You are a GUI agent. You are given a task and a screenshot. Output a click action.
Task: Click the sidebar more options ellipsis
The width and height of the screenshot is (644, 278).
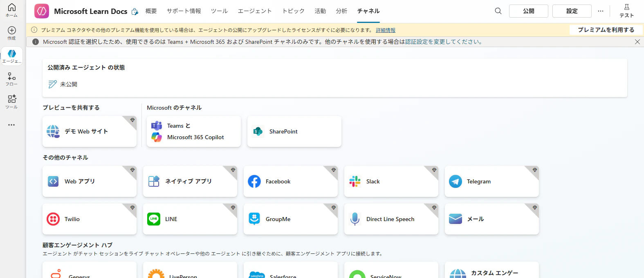tap(11, 125)
